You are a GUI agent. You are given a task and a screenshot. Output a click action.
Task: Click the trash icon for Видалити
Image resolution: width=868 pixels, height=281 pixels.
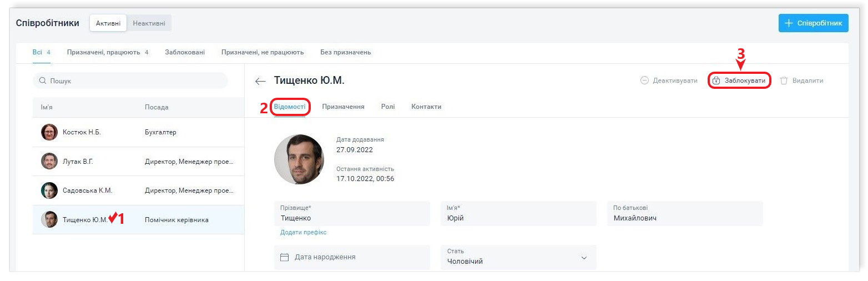click(784, 81)
